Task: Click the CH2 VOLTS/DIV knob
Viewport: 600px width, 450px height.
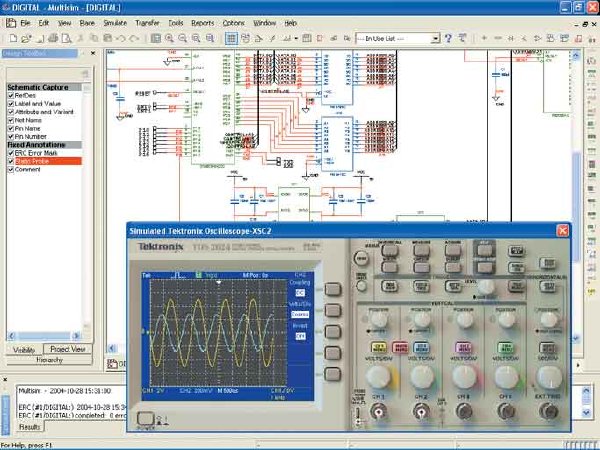Action: click(x=422, y=377)
